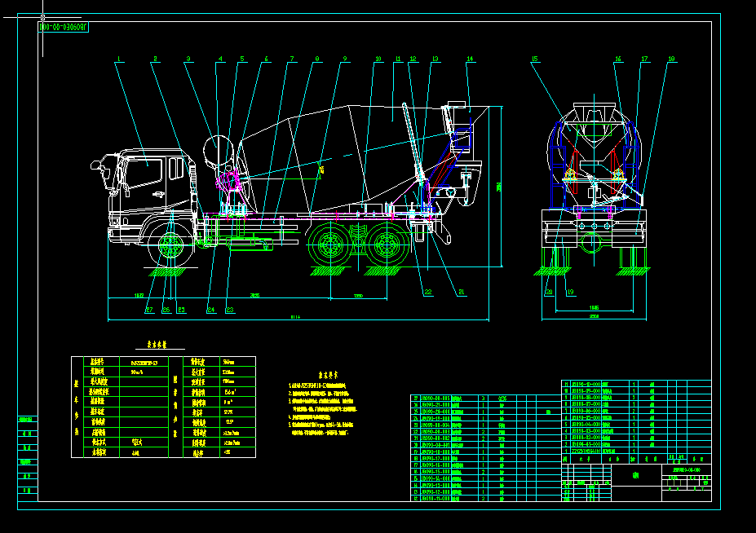Click callout number 16 on the rear view
This screenshot has height=533, width=756.
pyautogui.click(x=618, y=59)
